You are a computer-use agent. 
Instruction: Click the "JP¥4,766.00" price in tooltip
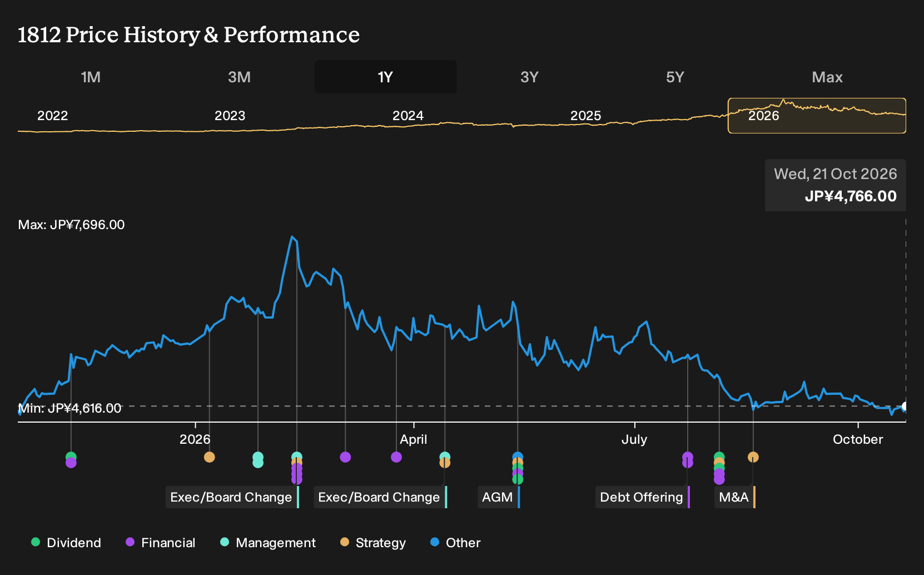click(x=851, y=196)
